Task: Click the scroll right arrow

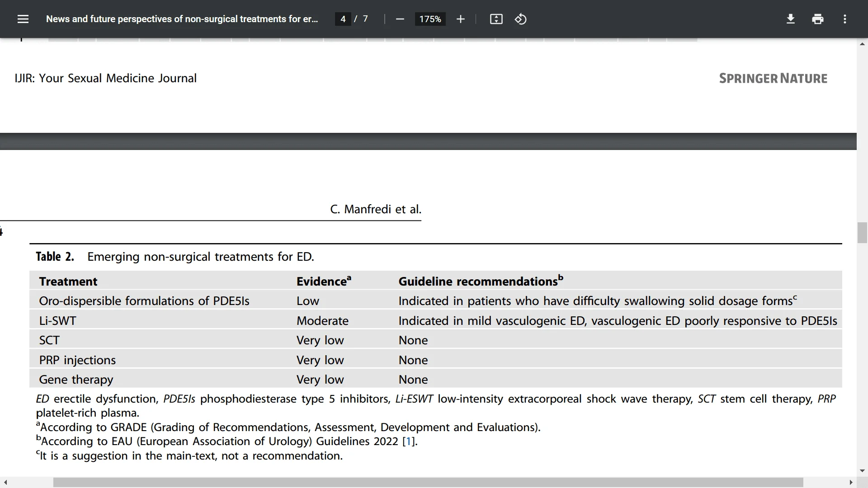Action: pyautogui.click(x=851, y=483)
